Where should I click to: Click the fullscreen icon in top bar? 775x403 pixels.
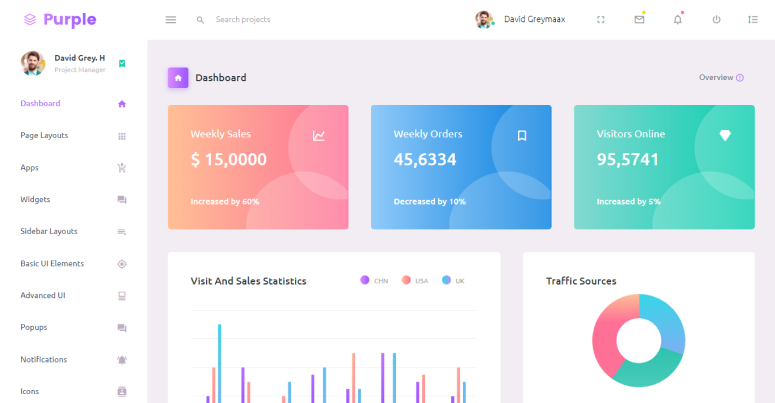(x=601, y=20)
